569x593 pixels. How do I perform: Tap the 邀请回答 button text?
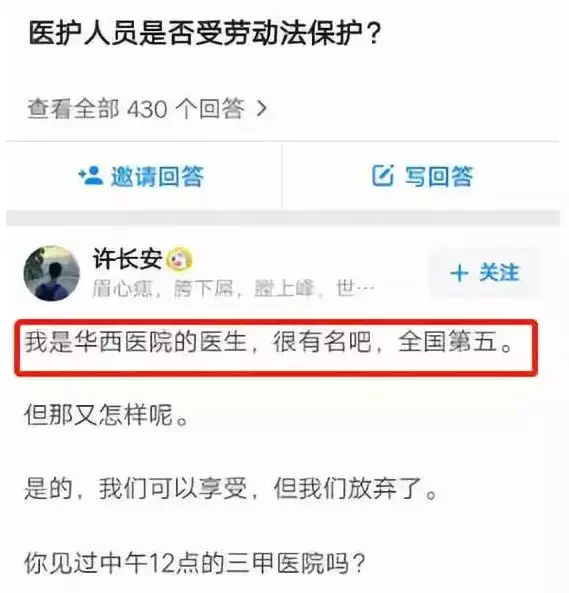tap(157, 176)
